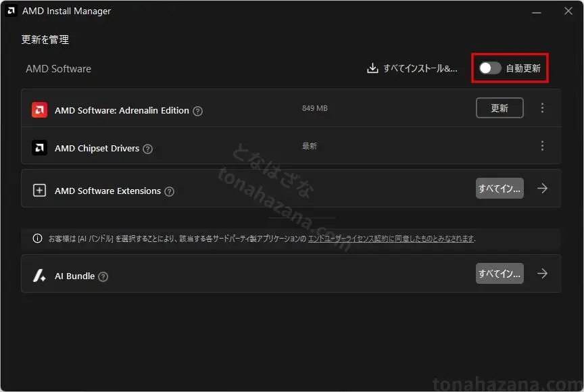Select the AMD Software Extensions label
This screenshot has width=584, height=392.
click(107, 191)
